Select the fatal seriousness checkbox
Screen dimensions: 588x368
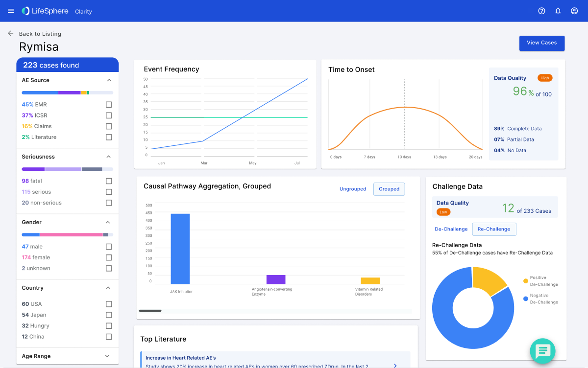tap(109, 181)
